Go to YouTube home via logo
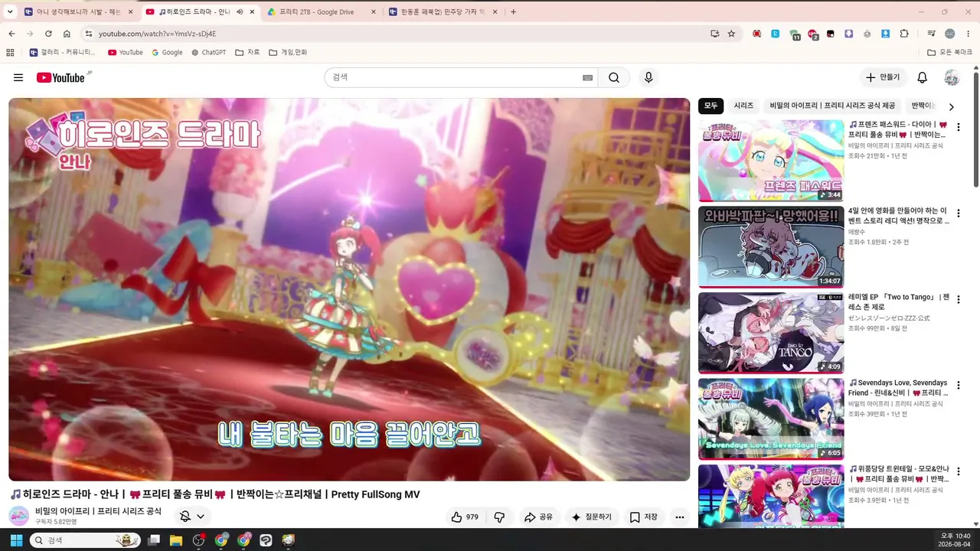Image resolution: width=980 pixels, height=551 pixels. (x=60, y=77)
